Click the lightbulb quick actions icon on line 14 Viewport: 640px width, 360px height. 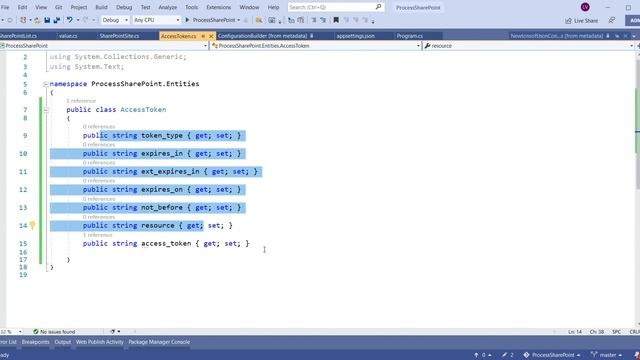[33, 225]
